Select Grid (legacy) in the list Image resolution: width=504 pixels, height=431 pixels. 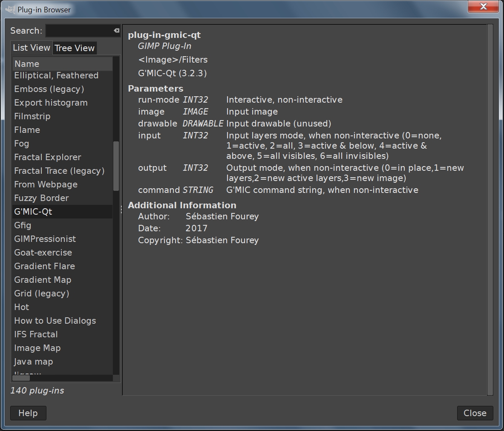point(63,293)
